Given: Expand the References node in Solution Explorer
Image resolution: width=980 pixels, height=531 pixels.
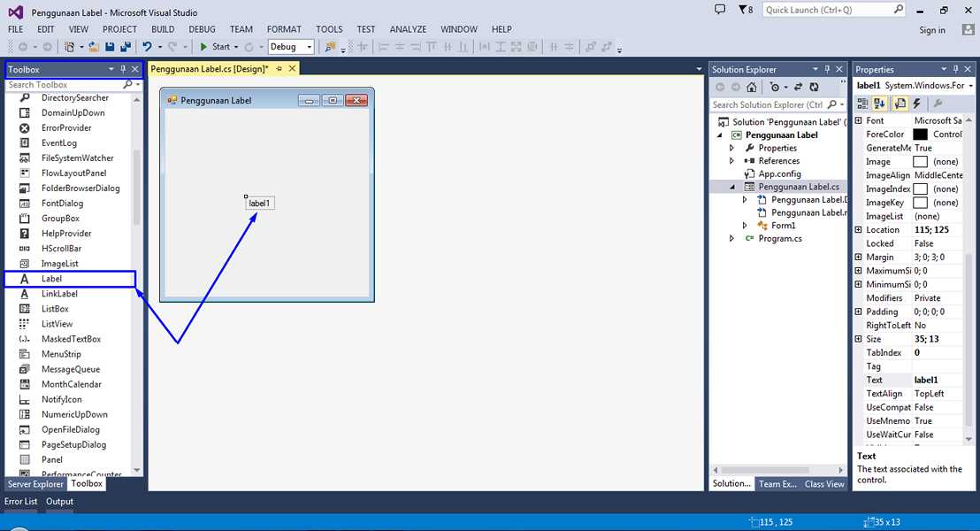Looking at the screenshot, I should point(731,161).
